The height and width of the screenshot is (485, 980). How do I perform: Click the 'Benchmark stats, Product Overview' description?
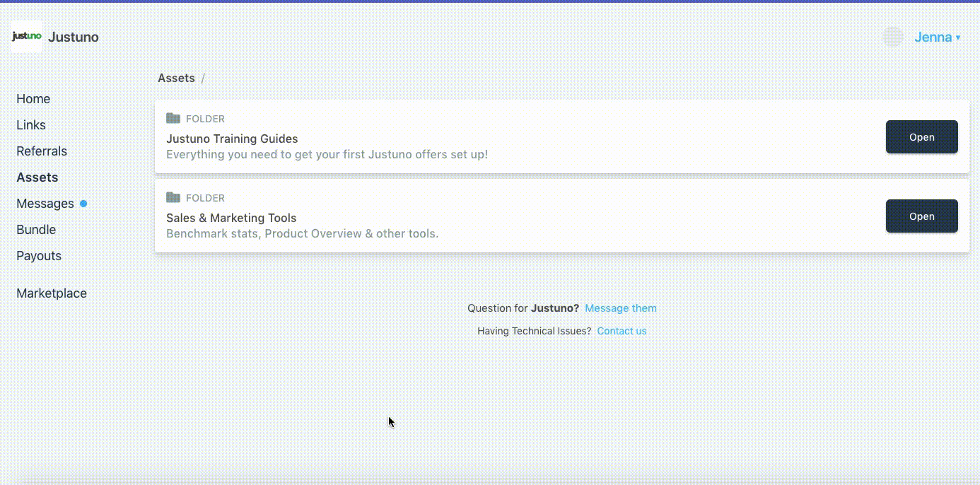click(302, 233)
